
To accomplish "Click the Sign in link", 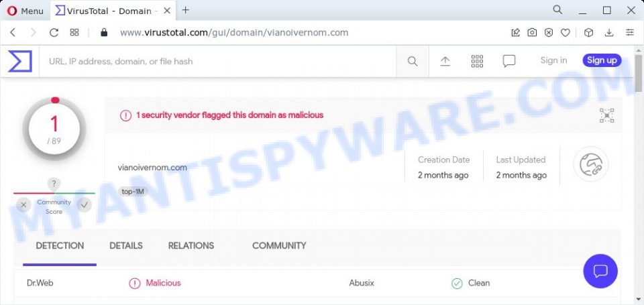I will [x=553, y=60].
